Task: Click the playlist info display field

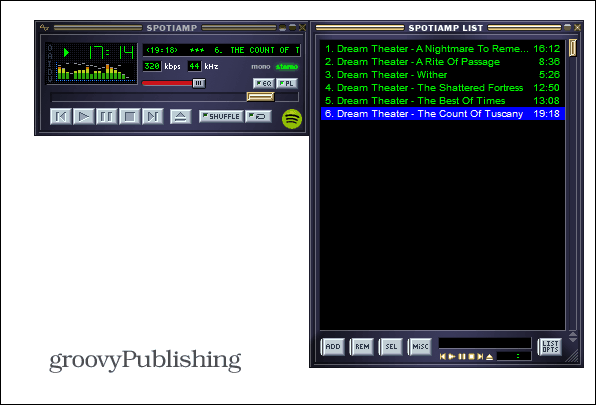Action: [485, 343]
